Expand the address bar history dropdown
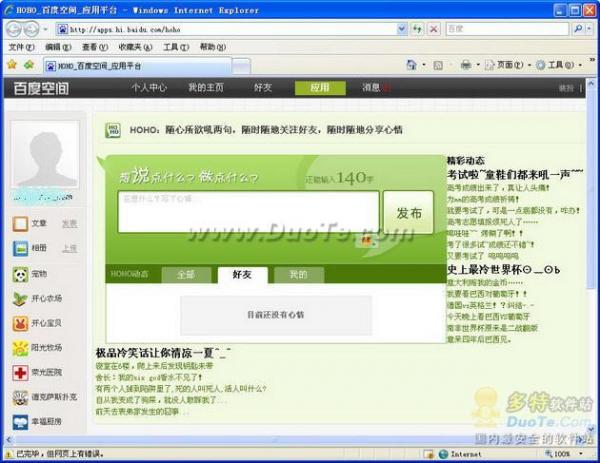The height and width of the screenshot is (463, 600). click(x=402, y=29)
